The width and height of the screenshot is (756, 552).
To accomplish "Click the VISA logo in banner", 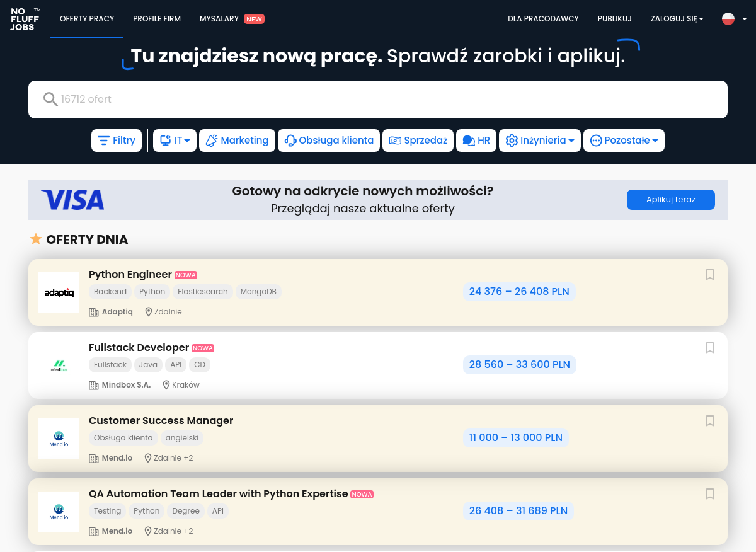I will [72, 200].
